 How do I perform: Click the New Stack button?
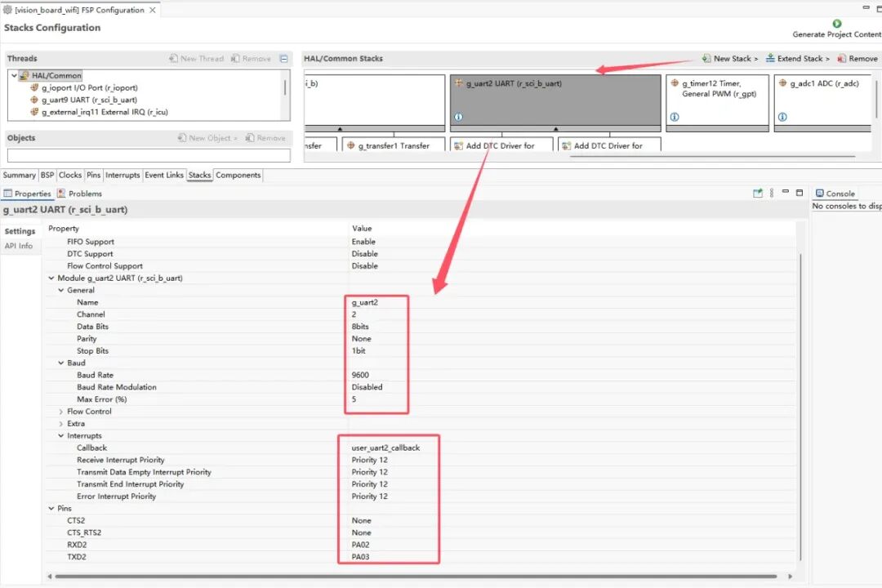(x=729, y=59)
